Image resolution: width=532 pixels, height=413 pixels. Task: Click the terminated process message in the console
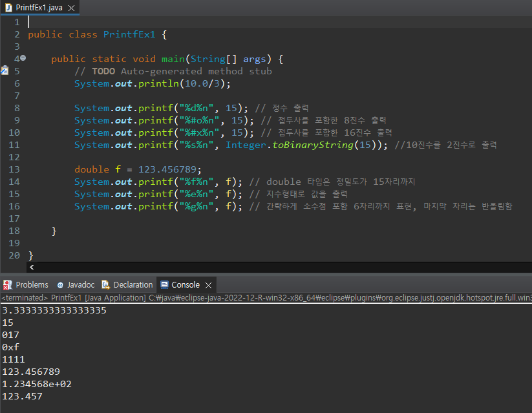[x=97, y=297]
